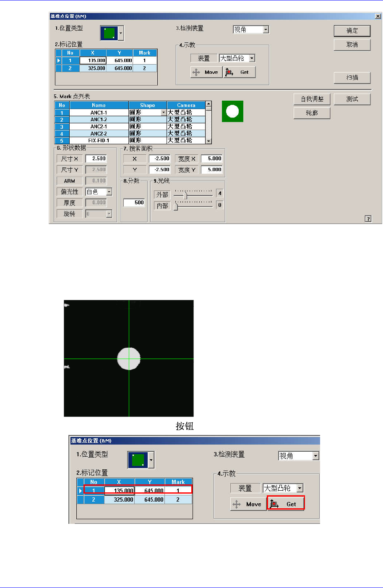Click the green position type icon in upper dialog
Viewport: 383px width, 588px height.
[109, 33]
